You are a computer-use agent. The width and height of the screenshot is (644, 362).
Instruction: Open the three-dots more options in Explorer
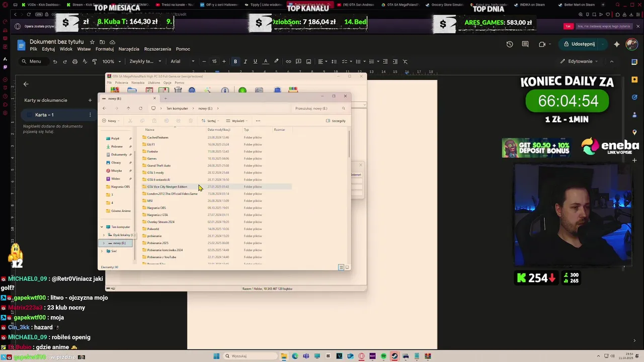coord(258,121)
